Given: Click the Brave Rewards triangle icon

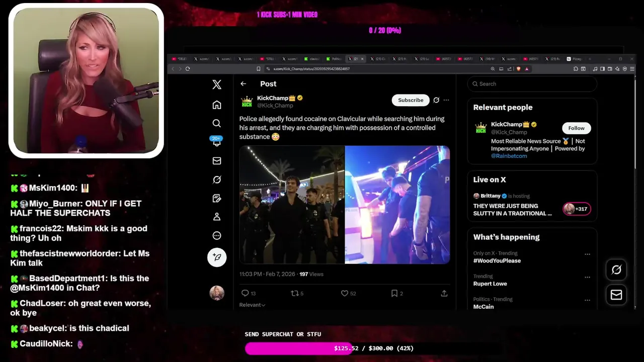Looking at the screenshot, I should [x=527, y=69].
